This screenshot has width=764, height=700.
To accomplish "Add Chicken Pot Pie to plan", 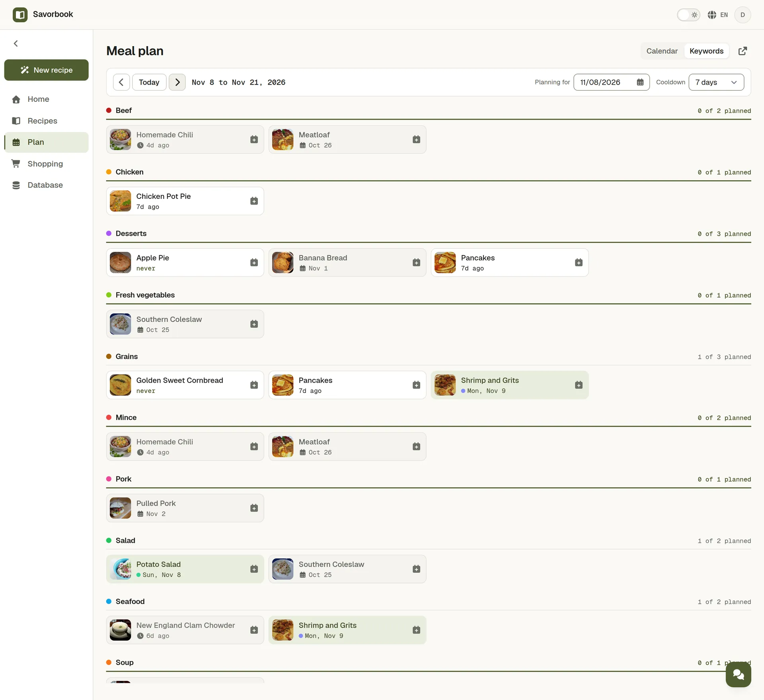I will [x=254, y=201].
